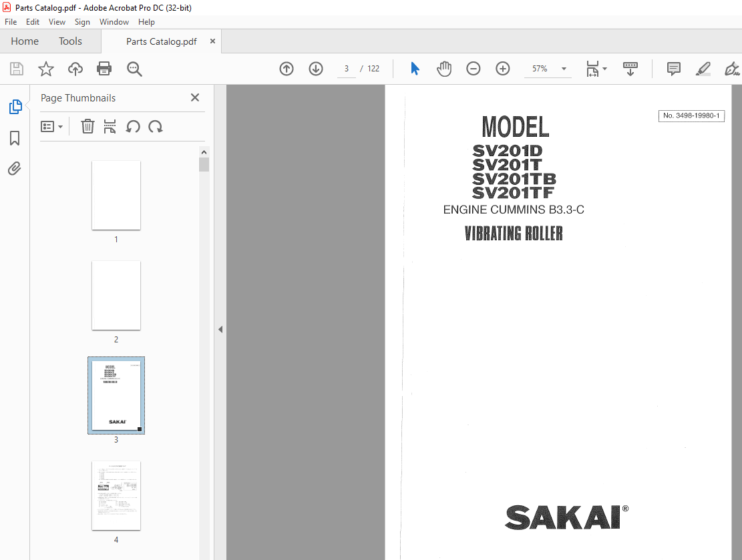Open the Edit menu

click(33, 22)
